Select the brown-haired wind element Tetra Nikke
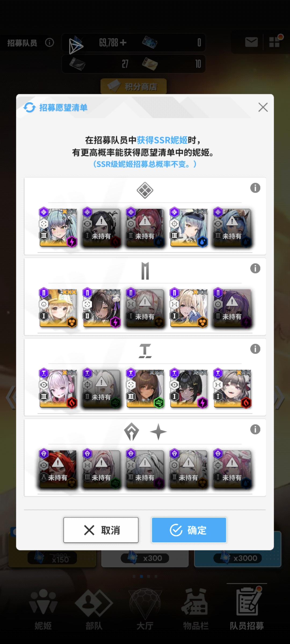This screenshot has width=290, height=644. (145, 389)
